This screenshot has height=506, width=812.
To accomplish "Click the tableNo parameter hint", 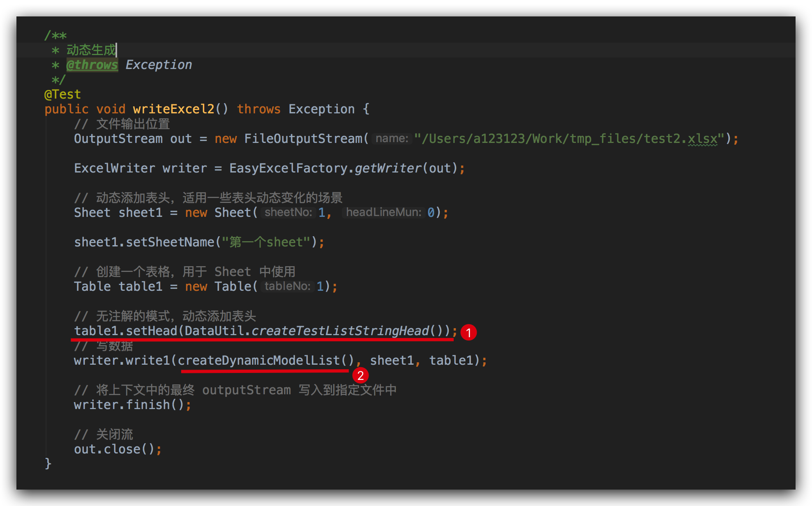I will click(287, 286).
